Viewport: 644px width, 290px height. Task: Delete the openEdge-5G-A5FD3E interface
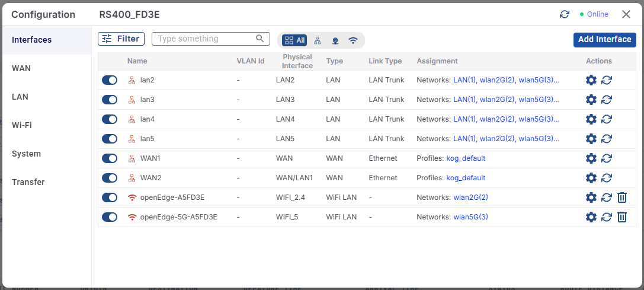tap(621, 217)
